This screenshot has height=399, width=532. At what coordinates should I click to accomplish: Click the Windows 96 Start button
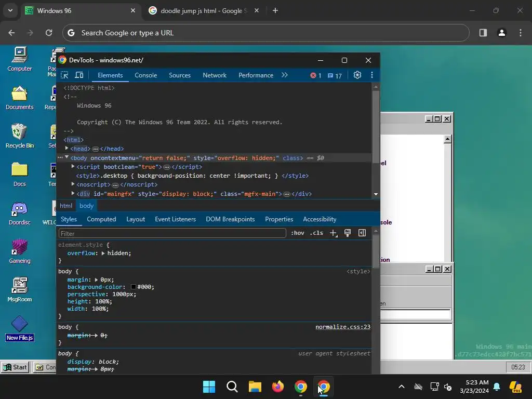tap(15, 367)
